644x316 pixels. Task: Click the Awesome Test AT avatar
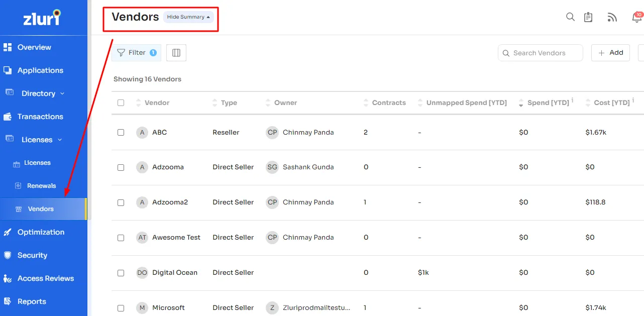[142, 237]
